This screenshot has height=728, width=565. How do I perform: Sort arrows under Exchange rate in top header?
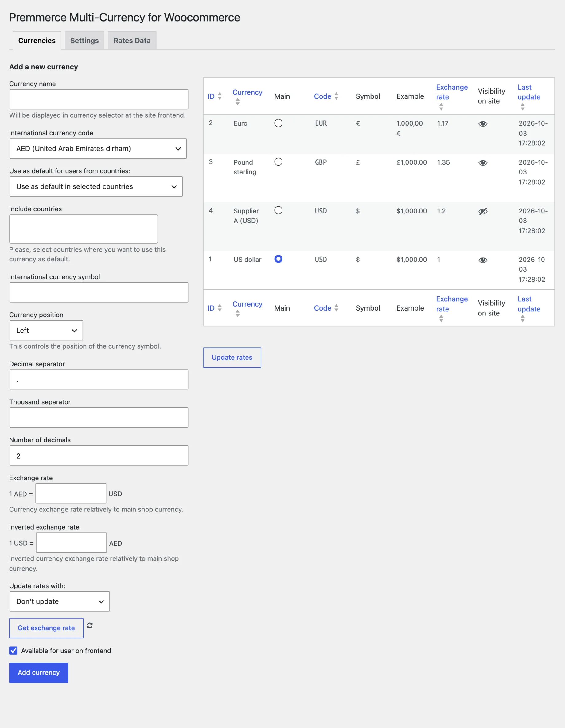pyautogui.click(x=441, y=107)
